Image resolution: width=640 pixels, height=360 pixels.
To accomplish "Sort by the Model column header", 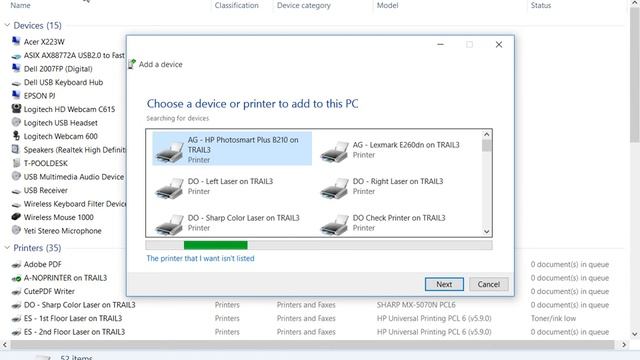I will point(387,5).
